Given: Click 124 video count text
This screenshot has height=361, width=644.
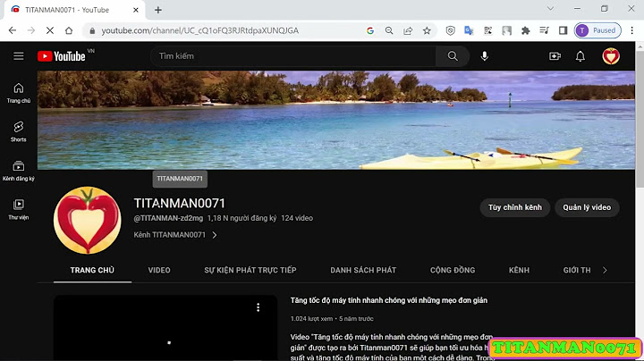Looking at the screenshot, I should tap(297, 218).
